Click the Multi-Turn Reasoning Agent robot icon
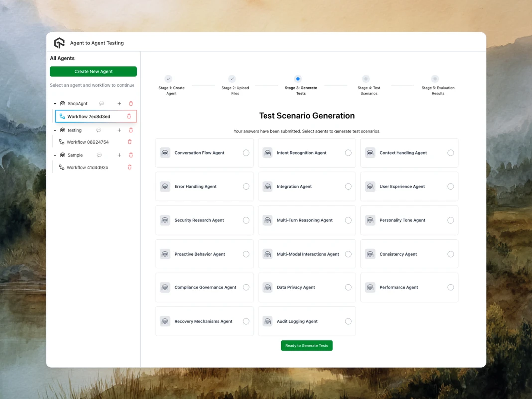Screen dimensions: 532x399 pyautogui.click(x=267, y=220)
